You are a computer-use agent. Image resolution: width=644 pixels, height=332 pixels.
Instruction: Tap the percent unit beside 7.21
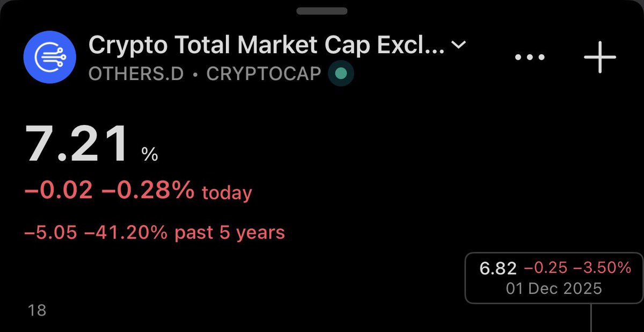point(150,155)
